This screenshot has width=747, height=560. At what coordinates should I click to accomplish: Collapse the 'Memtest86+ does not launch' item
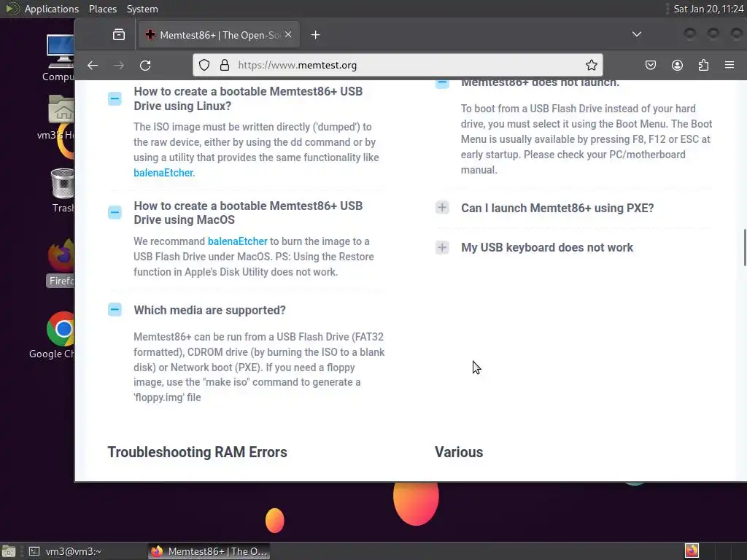pyautogui.click(x=442, y=85)
